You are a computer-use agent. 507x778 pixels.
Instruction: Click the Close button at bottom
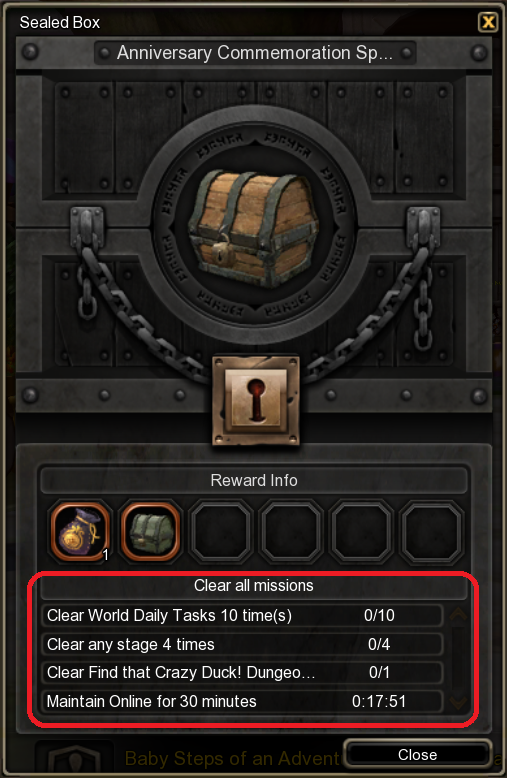click(x=418, y=754)
